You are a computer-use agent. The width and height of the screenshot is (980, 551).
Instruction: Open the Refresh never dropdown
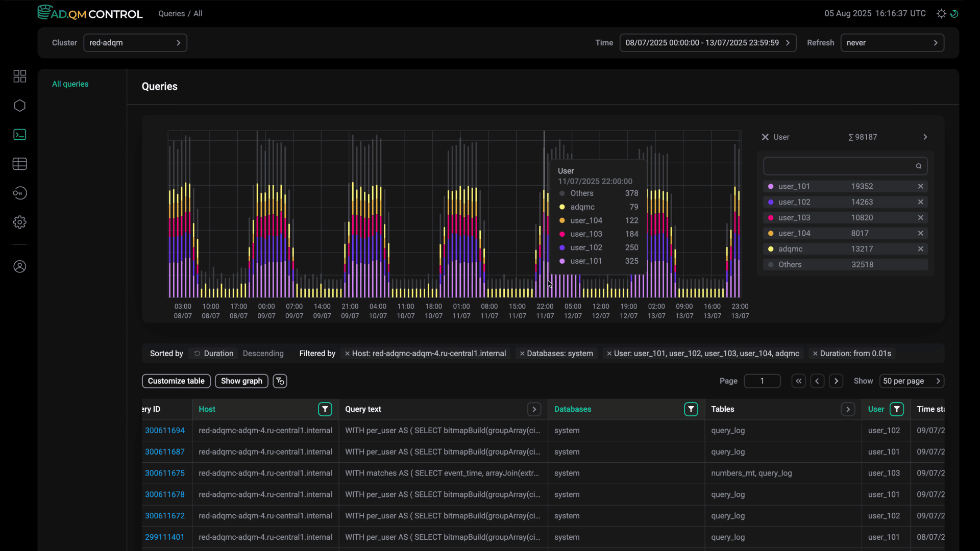pyautogui.click(x=892, y=43)
